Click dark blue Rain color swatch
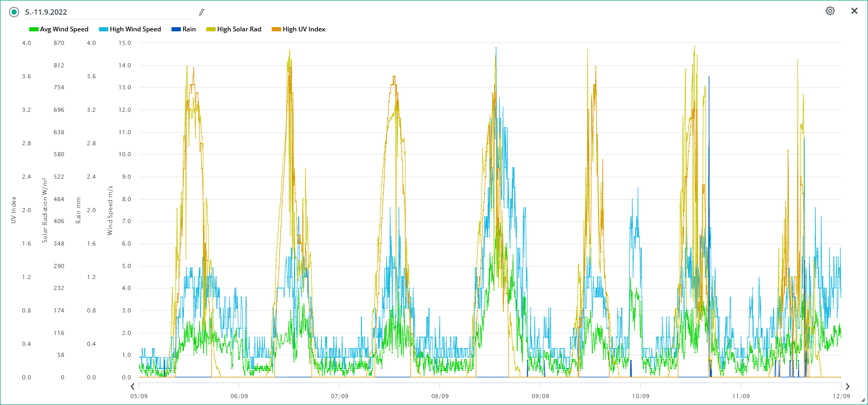The height and width of the screenshot is (405, 868). click(176, 29)
